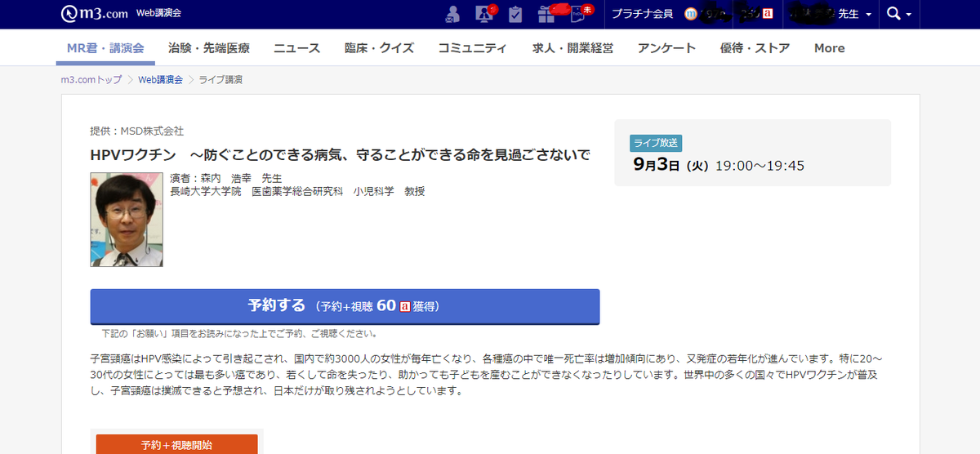Click the broadcast date 9月3日 text

pyautogui.click(x=670, y=165)
